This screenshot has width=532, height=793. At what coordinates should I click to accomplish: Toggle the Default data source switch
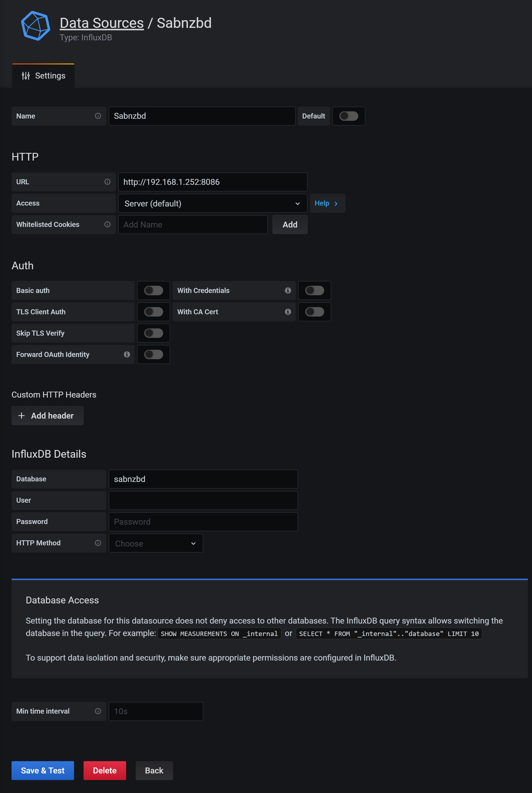349,116
